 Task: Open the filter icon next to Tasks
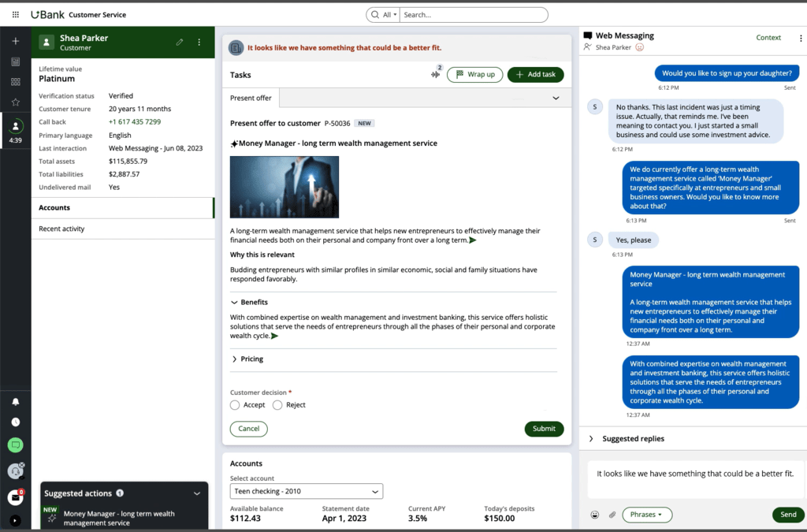[434, 74]
